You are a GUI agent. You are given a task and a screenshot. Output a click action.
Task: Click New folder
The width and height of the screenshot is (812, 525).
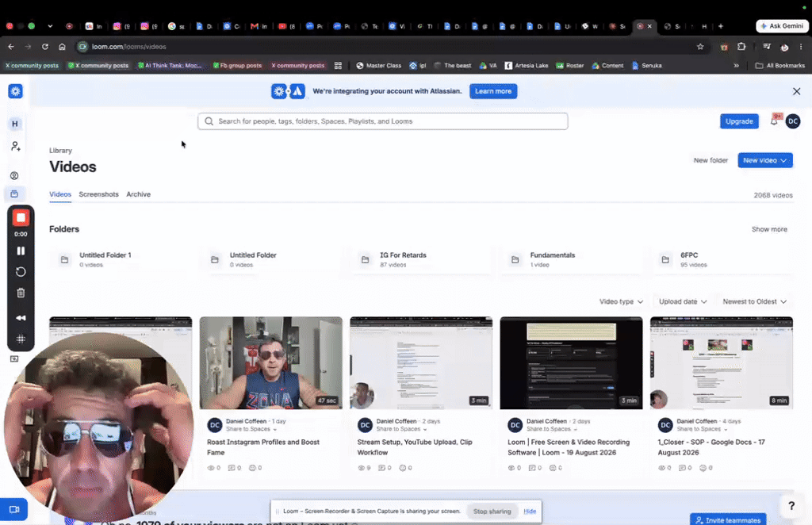(710, 160)
